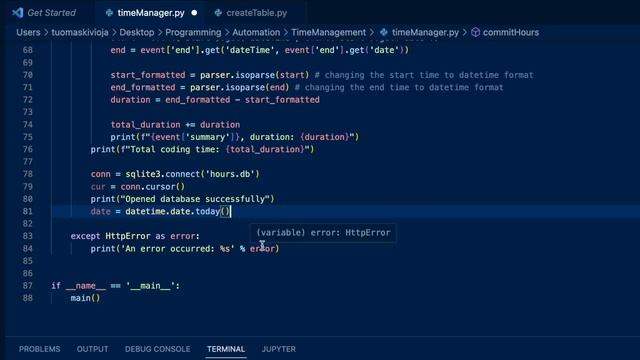This screenshot has height=360, width=640.
Task: Click the cube symbol icon before commitHours
Action: 475,32
